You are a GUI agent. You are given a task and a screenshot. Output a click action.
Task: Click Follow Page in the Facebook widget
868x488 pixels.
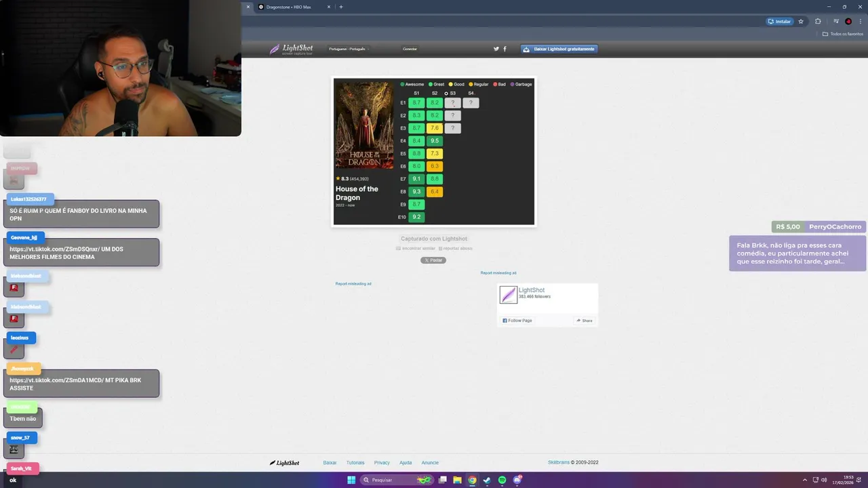click(x=517, y=321)
